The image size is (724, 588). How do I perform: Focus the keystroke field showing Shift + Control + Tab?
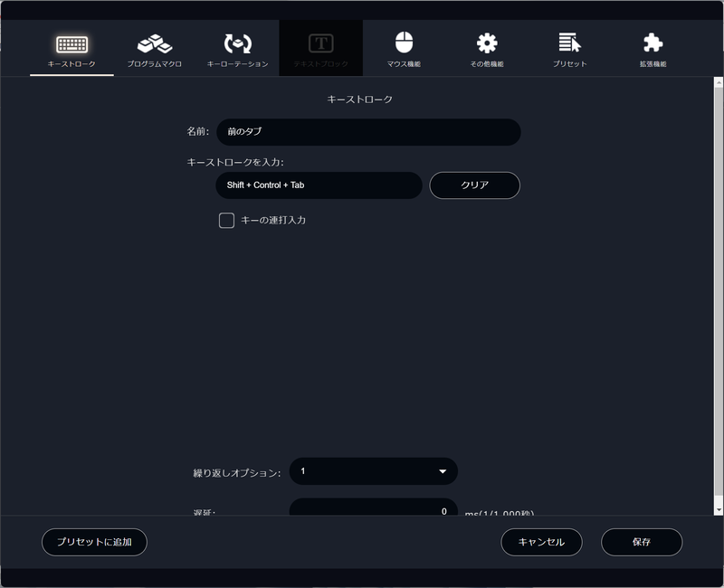point(319,185)
